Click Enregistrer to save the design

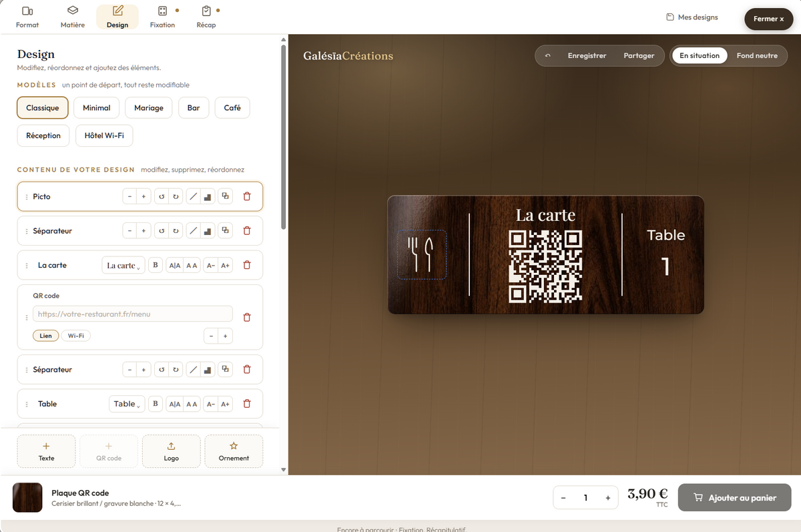click(x=587, y=55)
